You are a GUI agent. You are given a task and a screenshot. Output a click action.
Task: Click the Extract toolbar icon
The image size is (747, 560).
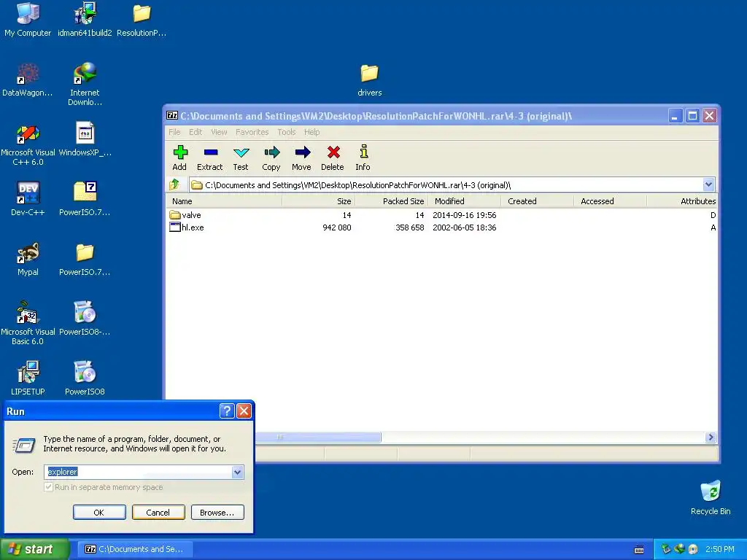coord(209,157)
